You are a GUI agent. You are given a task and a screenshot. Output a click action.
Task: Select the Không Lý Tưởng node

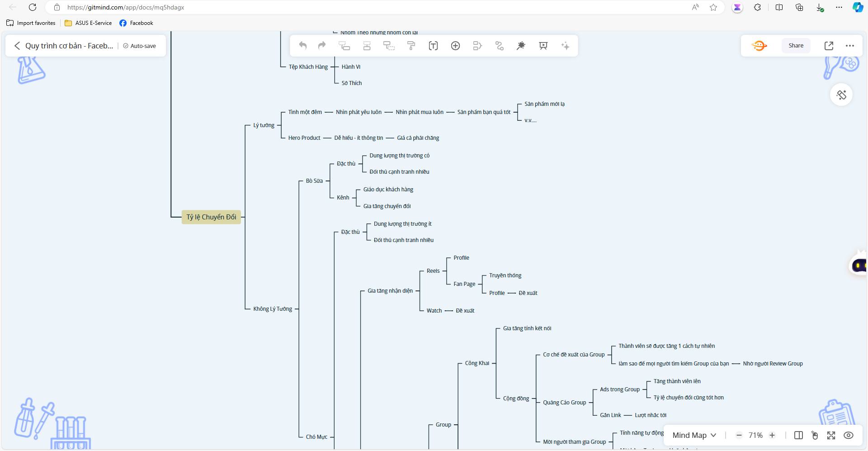(x=273, y=309)
